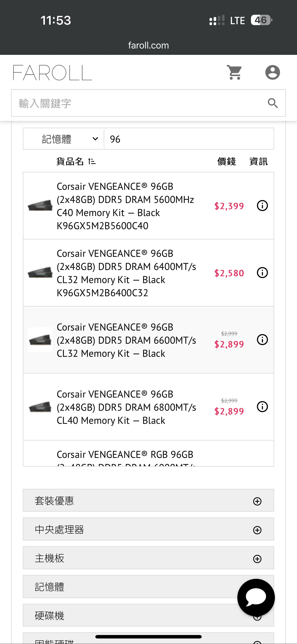The height and width of the screenshot is (644, 297).
Task: Tap the faroll.com address bar
Action: (148, 46)
